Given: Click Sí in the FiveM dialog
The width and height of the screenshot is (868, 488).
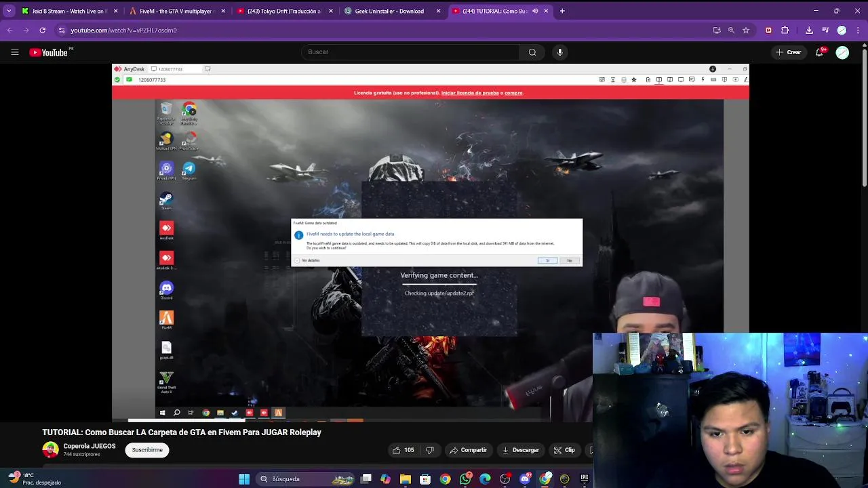Looking at the screenshot, I should [x=548, y=260].
